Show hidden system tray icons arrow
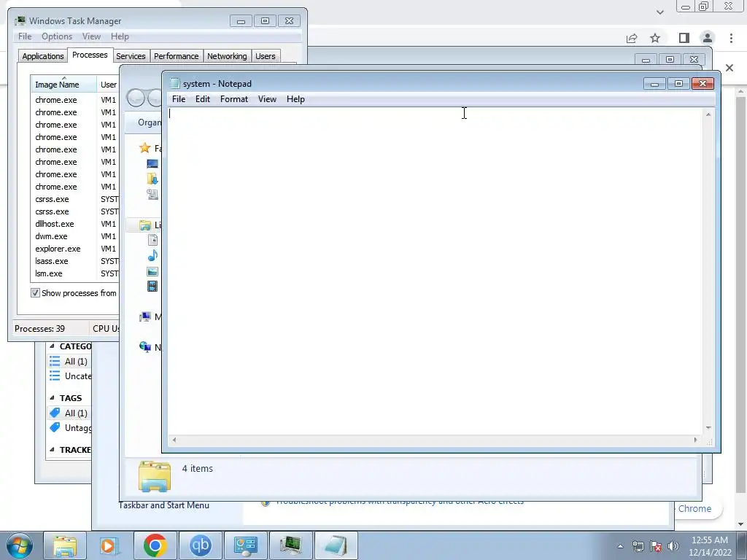Screen dimensions: 747x560 pos(620,546)
